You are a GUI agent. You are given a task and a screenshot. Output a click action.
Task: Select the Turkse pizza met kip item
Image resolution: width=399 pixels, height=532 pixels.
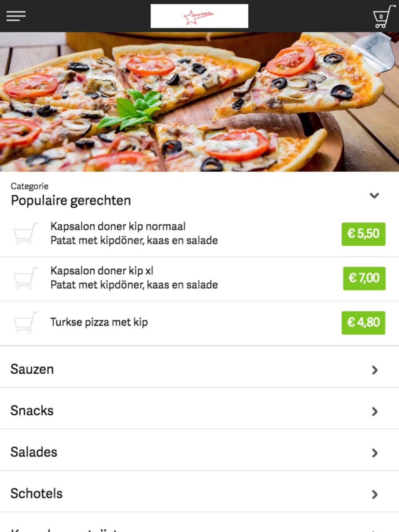(x=99, y=322)
